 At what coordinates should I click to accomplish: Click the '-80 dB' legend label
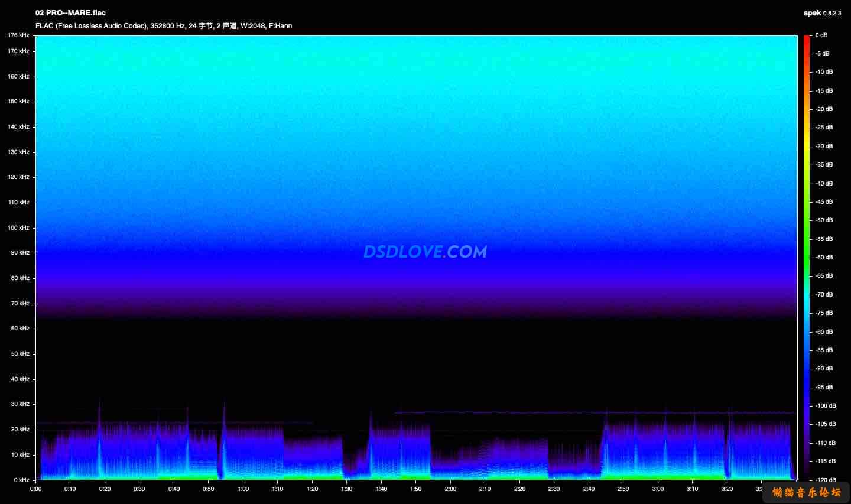pos(824,332)
